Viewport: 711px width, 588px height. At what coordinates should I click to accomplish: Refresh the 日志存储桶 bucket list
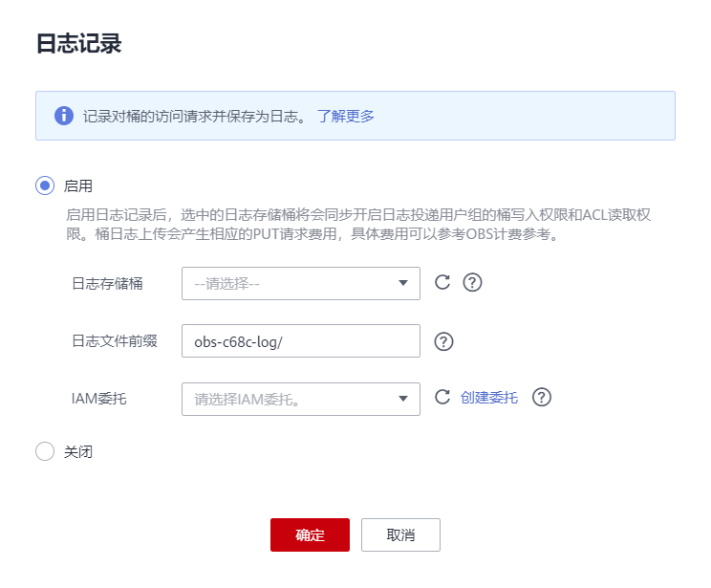(442, 282)
